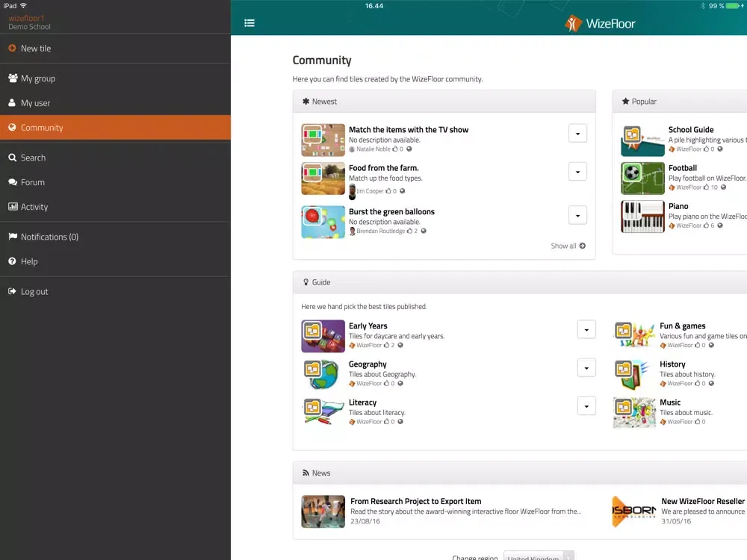Open the Piano tile title
The width and height of the screenshot is (747, 560).
pyautogui.click(x=678, y=206)
